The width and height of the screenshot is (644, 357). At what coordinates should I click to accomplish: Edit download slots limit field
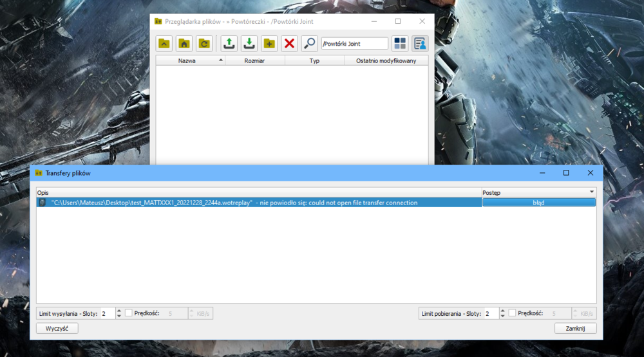coord(491,313)
